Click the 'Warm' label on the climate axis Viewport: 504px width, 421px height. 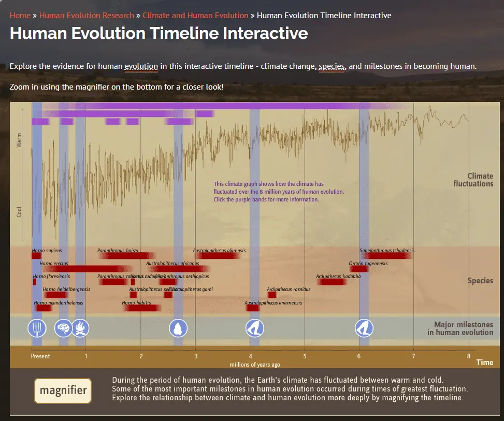coord(19,140)
